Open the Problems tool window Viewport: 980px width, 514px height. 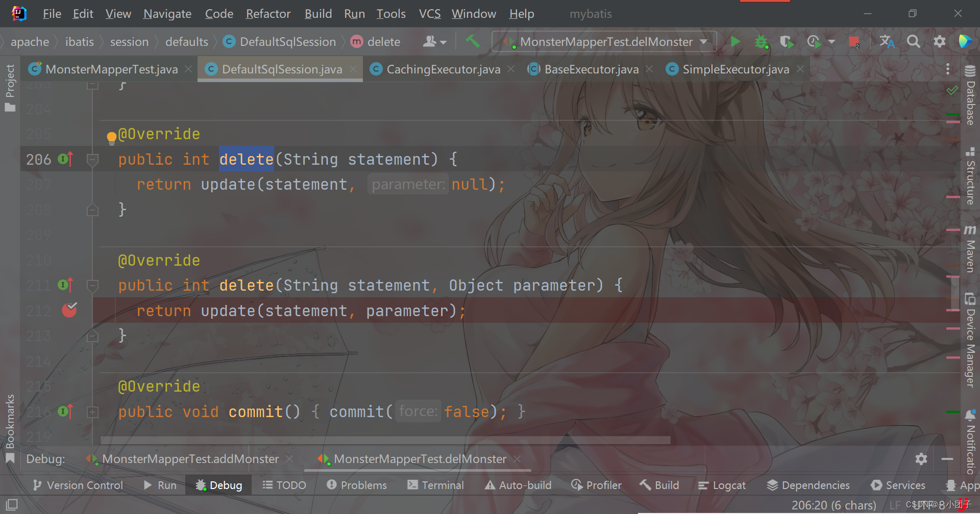click(x=357, y=485)
